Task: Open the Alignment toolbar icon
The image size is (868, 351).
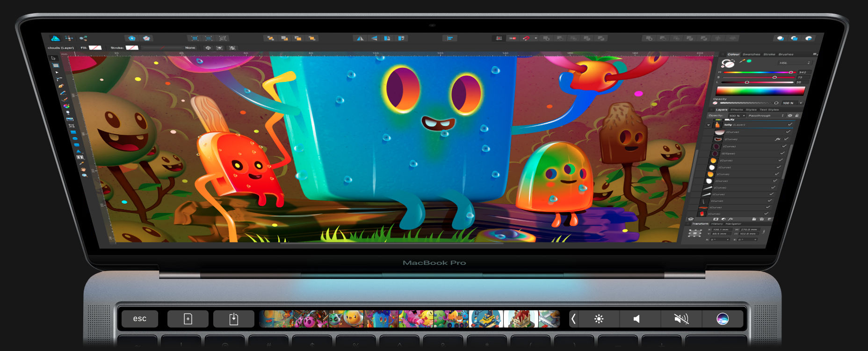Action: 450,38
